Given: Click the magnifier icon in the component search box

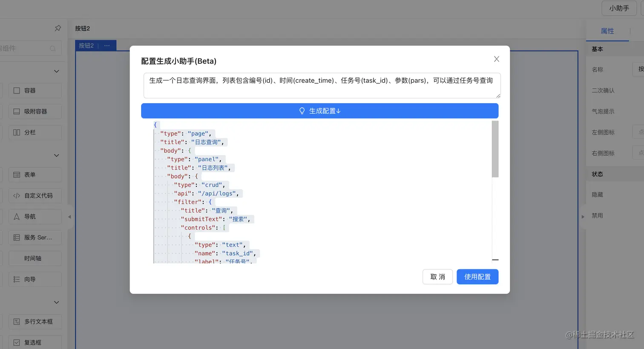Looking at the screenshot, I should pos(53,49).
